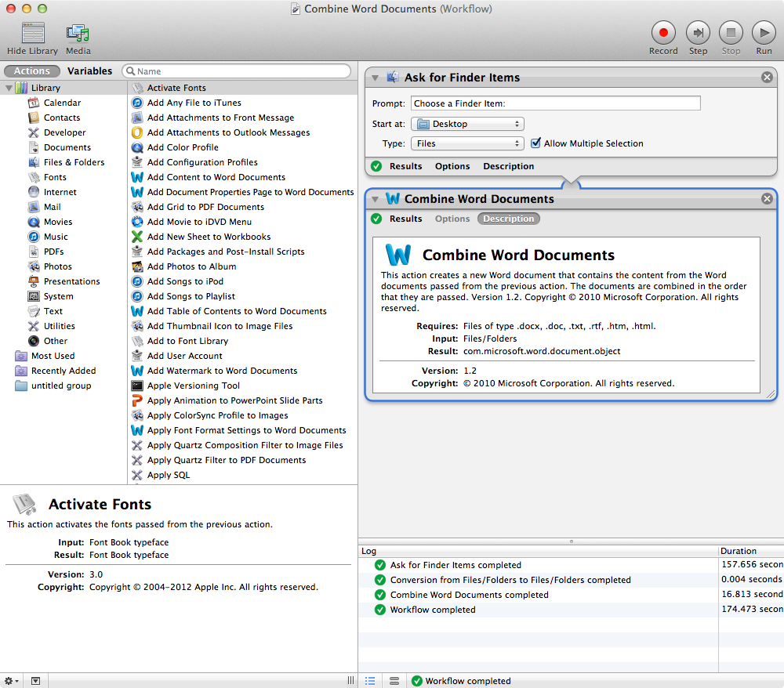784x688 pixels.
Task: Select log row Workflow completed
Action: point(571,610)
